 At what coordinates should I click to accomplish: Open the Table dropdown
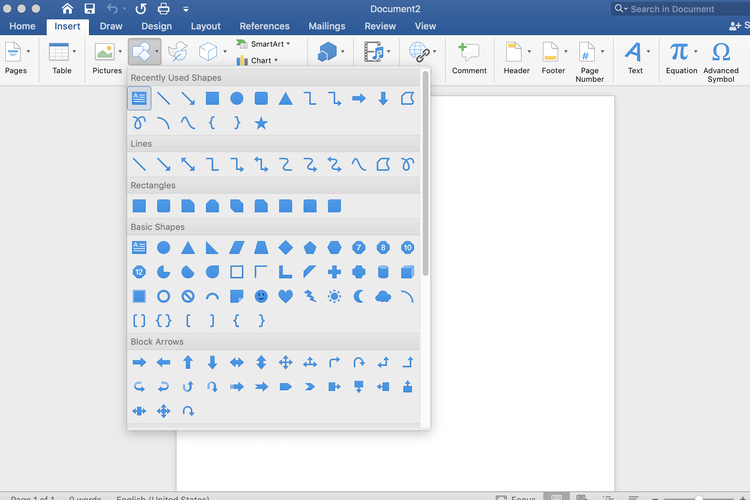click(74, 51)
